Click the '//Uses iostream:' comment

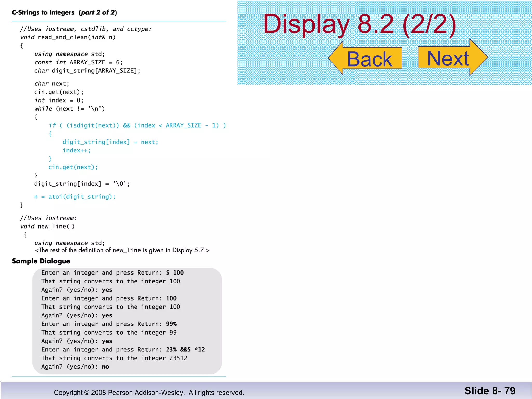click(x=48, y=218)
